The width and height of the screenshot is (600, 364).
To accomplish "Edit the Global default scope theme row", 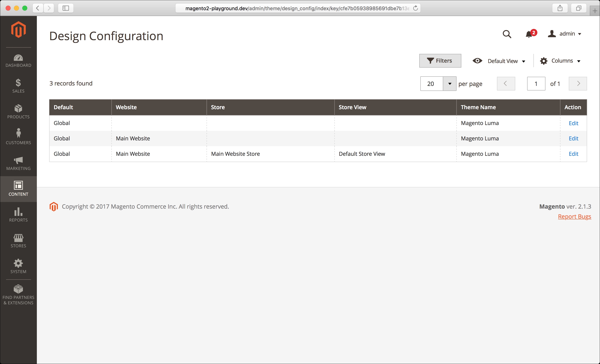I will pyautogui.click(x=574, y=123).
